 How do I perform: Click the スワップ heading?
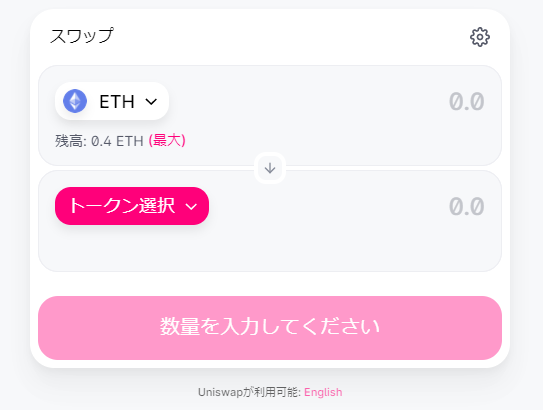[82, 36]
